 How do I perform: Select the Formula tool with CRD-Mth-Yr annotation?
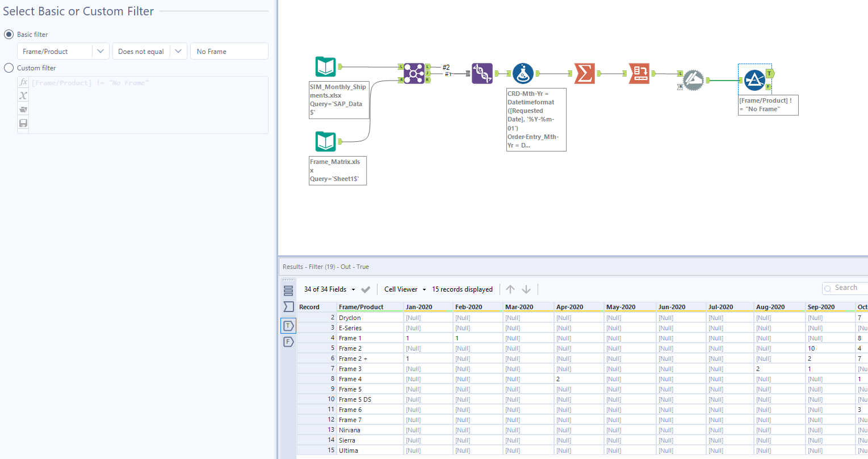coord(522,73)
